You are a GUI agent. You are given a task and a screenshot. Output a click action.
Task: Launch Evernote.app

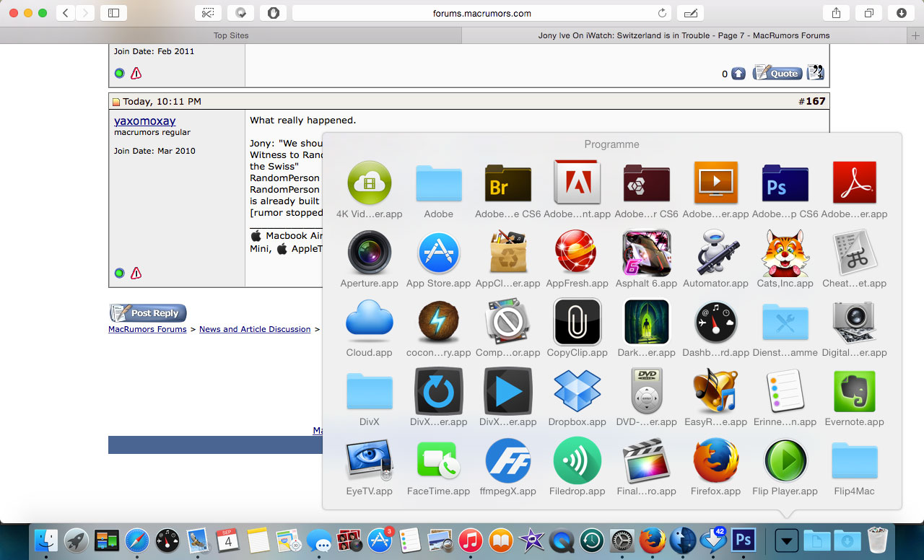tap(855, 390)
